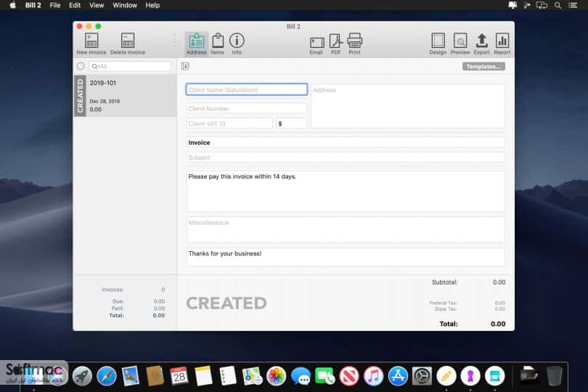This screenshot has width=588, height=392.
Task: Click into the Address text area
Action: click(x=408, y=106)
